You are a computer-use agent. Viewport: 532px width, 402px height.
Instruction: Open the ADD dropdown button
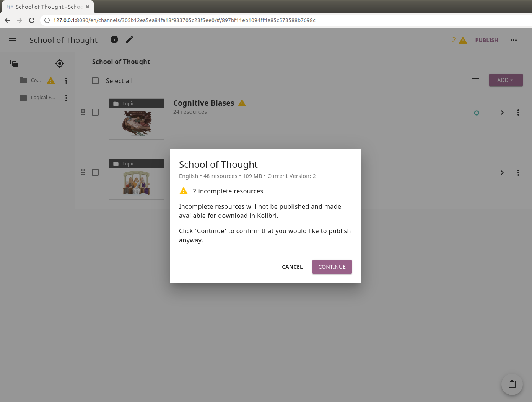coord(506,80)
